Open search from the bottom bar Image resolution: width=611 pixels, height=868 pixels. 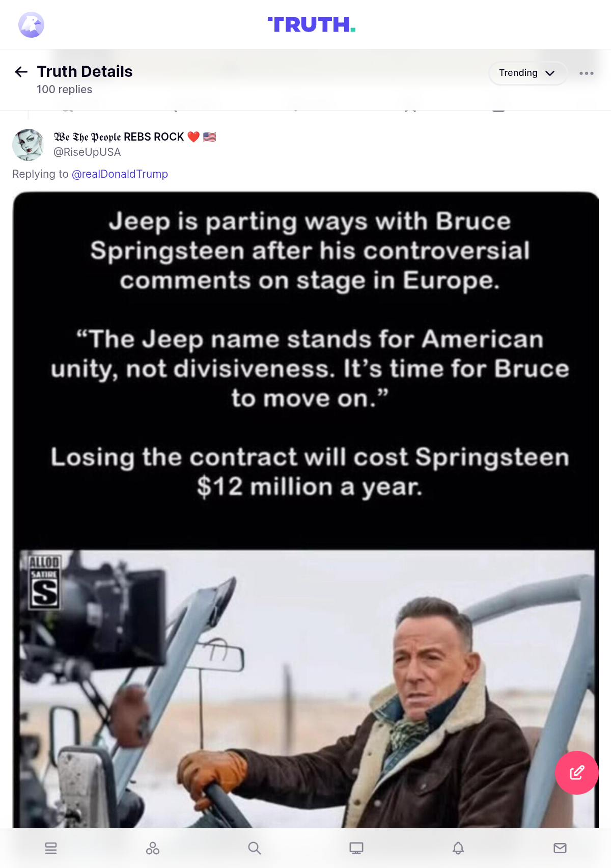[255, 848]
